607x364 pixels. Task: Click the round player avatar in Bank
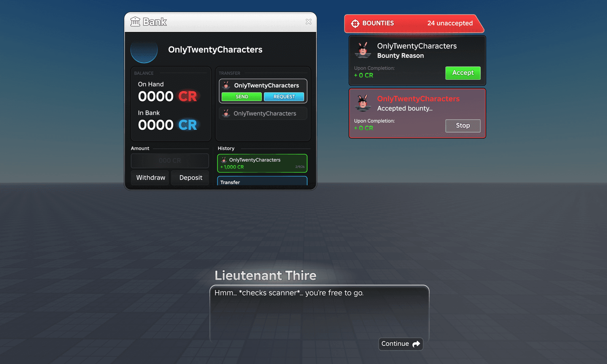pyautogui.click(x=144, y=50)
